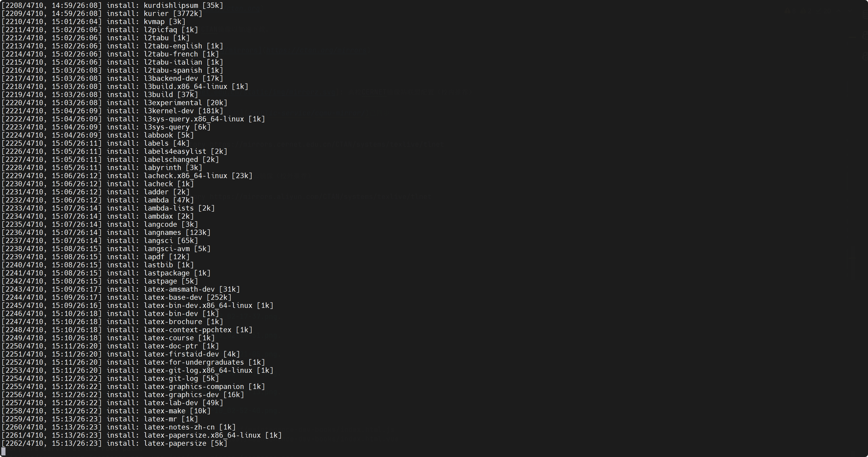Click the terminal cursor block at bottom
This screenshot has height=457, width=868.
click(4, 451)
